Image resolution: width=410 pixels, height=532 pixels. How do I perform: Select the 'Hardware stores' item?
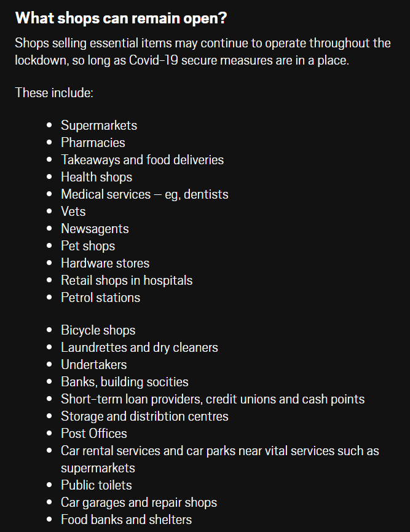point(105,263)
